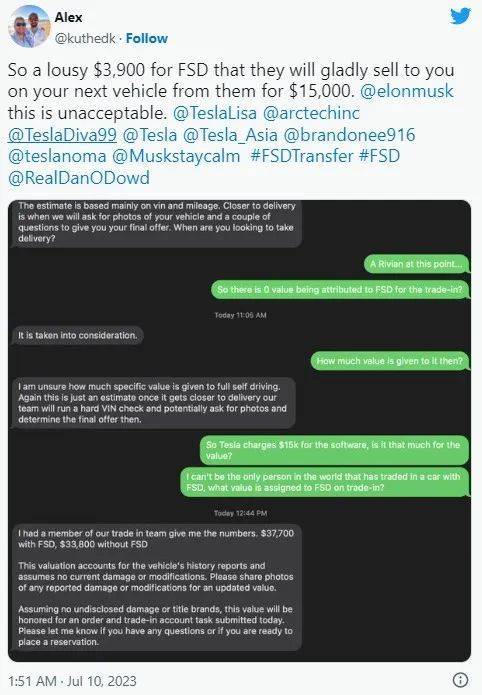Follow the @kuthedk account

pyautogui.click(x=147, y=39)
